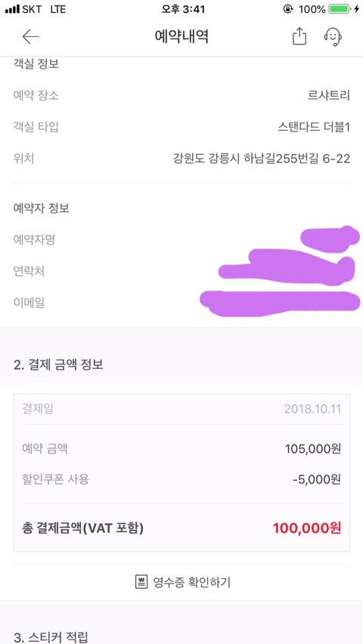The height and width of the screenshot is (644, 363).
Task: Tap the receipt icon beside 영수증 확인하기
Action: click(141, 581)
